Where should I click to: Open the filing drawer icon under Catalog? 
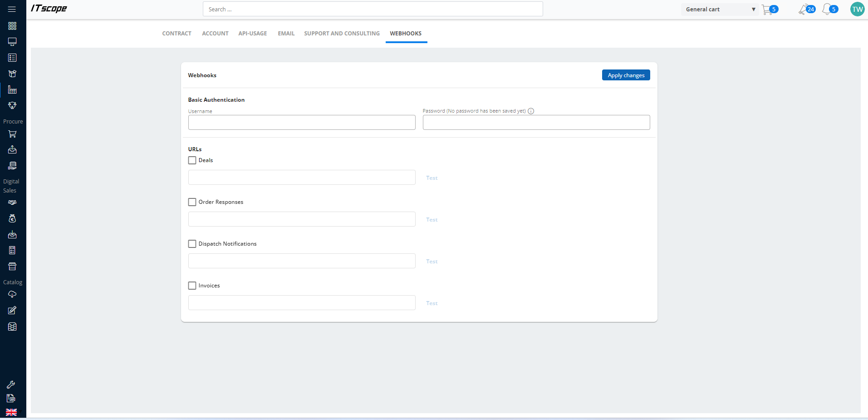12,326
